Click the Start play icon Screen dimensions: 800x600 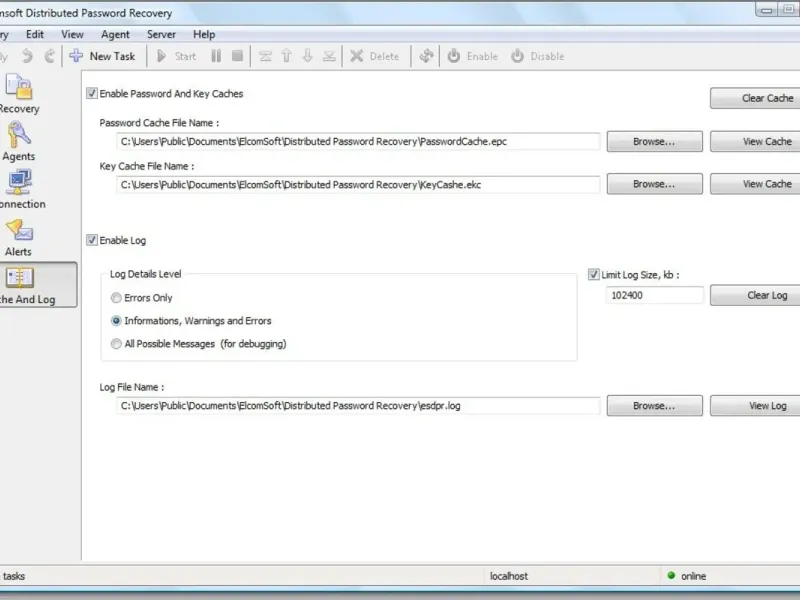pyautogui.click(x=162, y=56)
